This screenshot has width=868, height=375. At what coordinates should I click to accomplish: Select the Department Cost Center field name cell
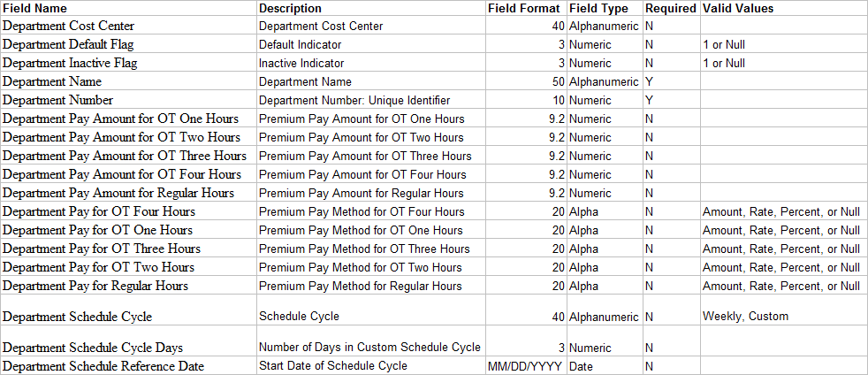(69, 27)
